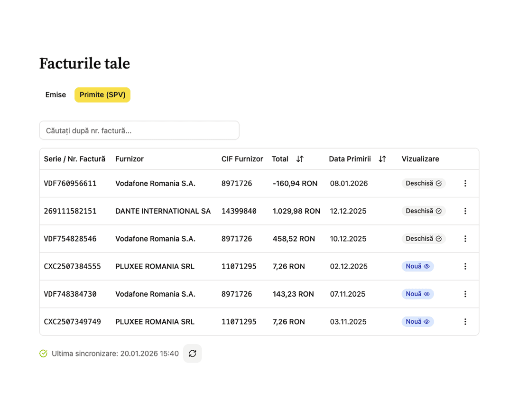Open actions menu for invoice VDF760956611
The height and width of the screenshot is (420, 519).
465,183
